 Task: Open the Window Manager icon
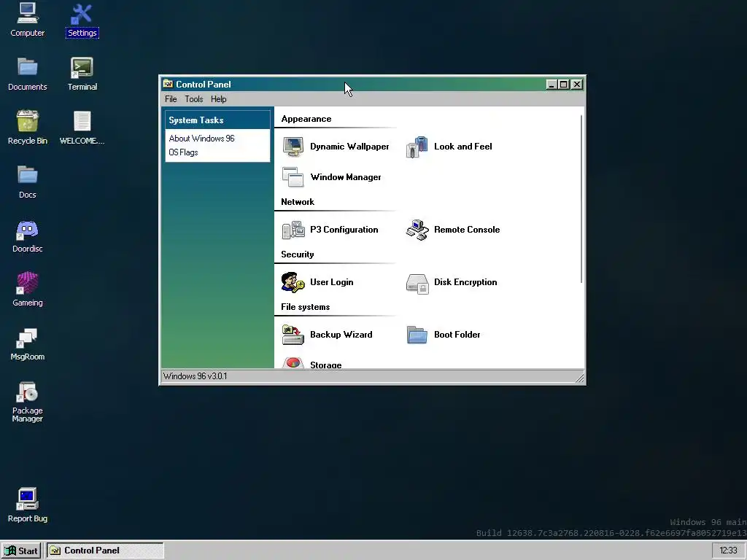293,177
